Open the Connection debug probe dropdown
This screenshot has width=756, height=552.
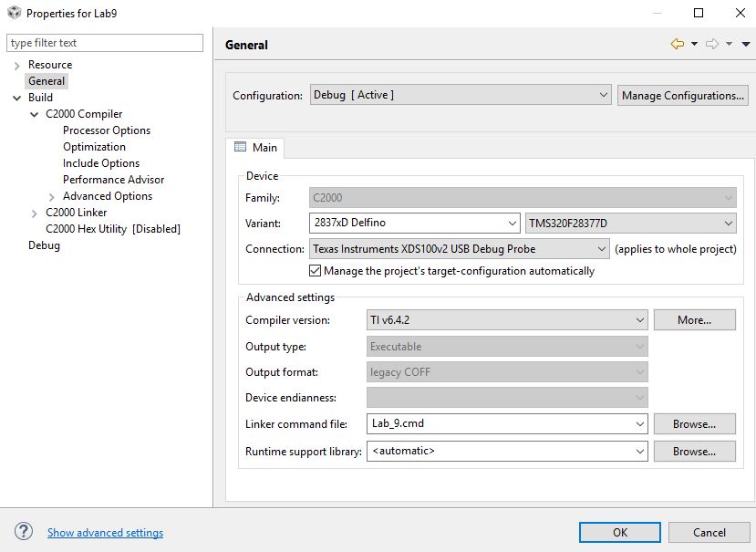(460, 249)
